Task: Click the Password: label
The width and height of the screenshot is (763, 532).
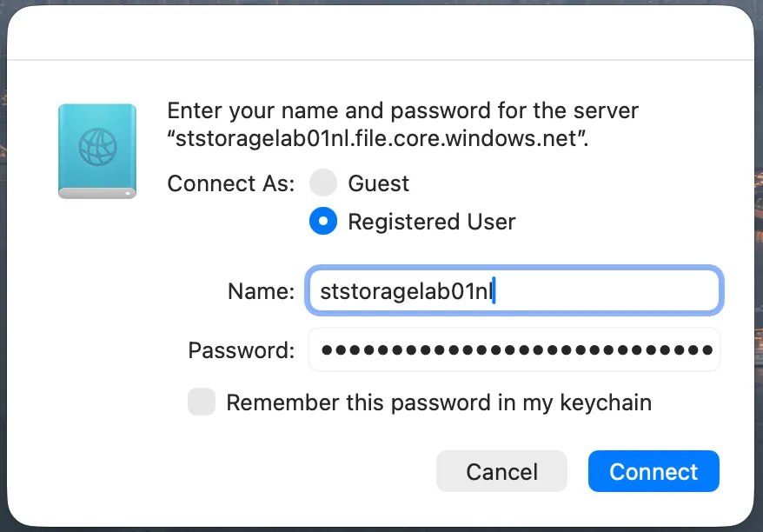Action: pos(242,350)
